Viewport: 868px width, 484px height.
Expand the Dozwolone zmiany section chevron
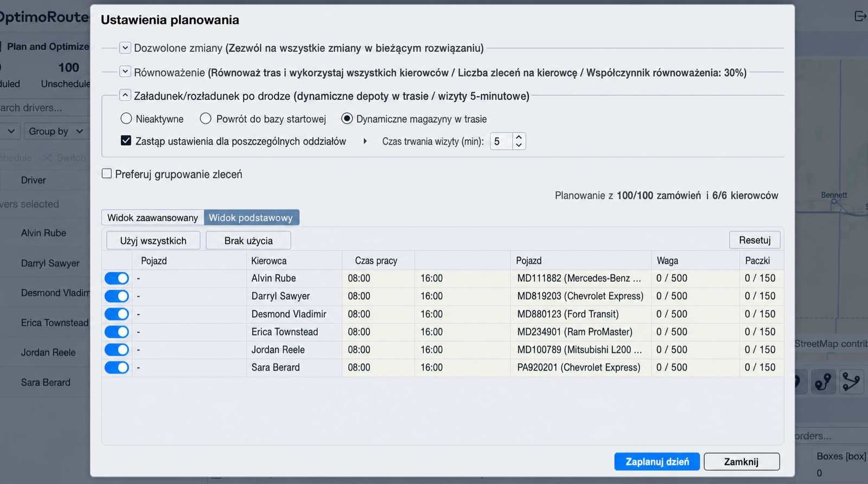point(125,48)
